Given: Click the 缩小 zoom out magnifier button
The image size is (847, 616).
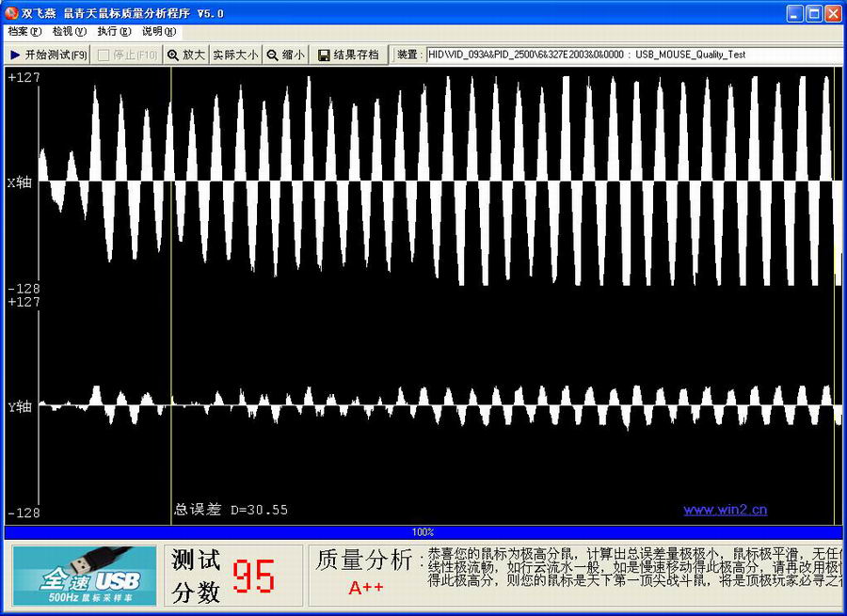Looking at the screenshot, I should (285, 55).
